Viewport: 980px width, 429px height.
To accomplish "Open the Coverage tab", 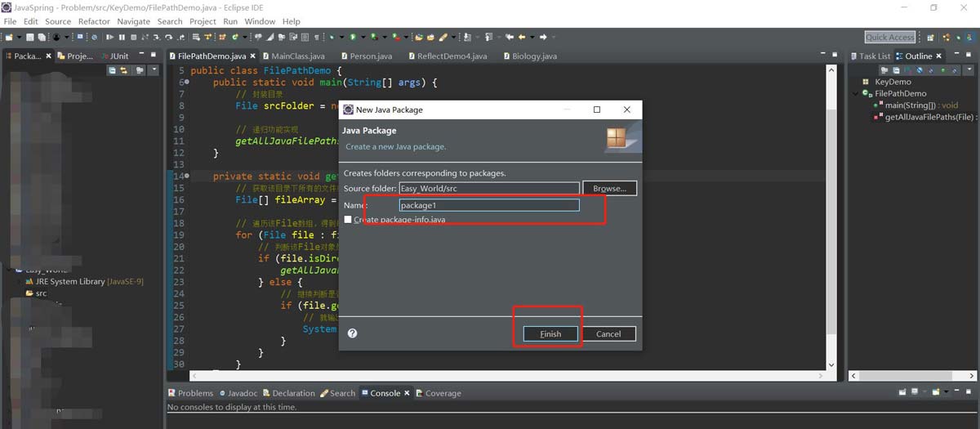I will 439,393.
